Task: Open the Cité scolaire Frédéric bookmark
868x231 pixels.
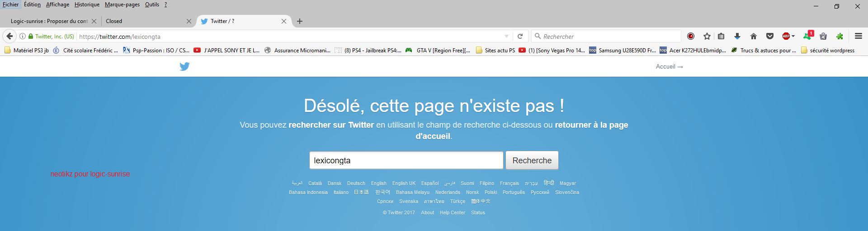Action: pyautogui.click(x=86, y=51)
